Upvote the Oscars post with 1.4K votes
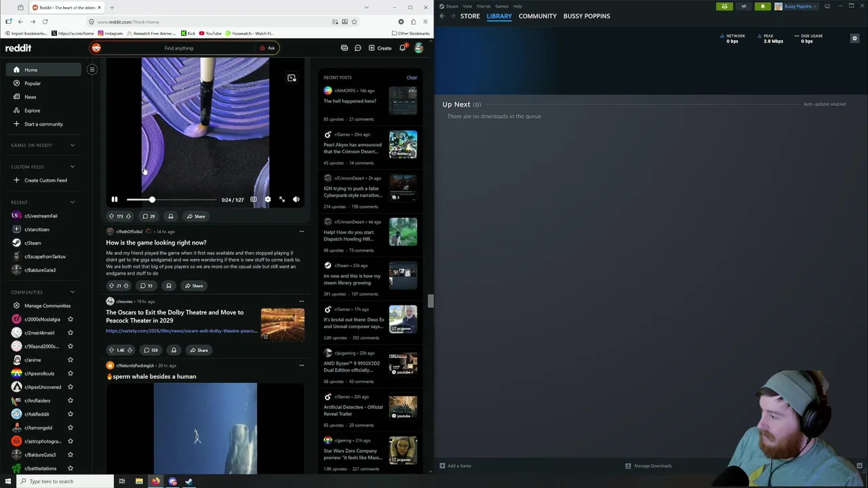Screen dimensions: 868x488 click(111, 350)
